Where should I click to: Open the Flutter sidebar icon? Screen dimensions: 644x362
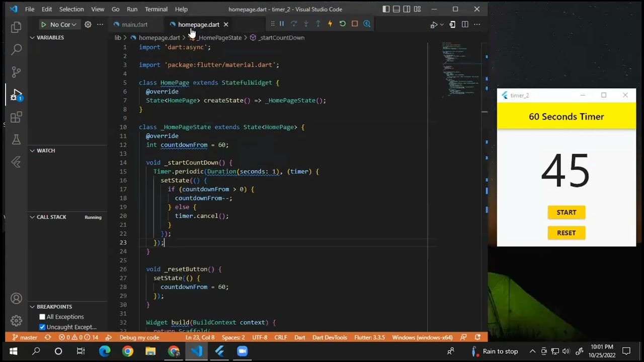pyautogui.click(x=16, y=162)
